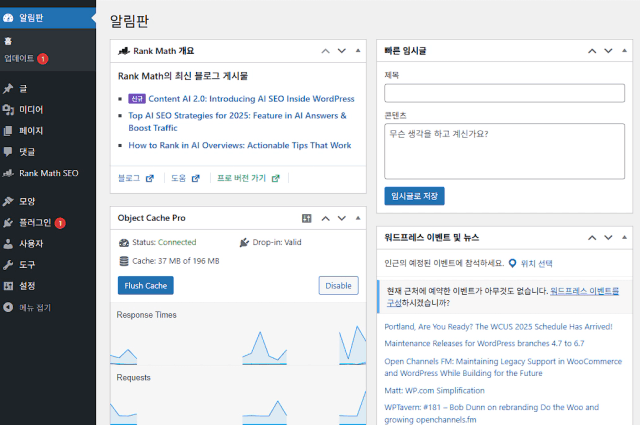The width and height of the screenshot is (640, 425).
Task: Click the plugin update badge next to 플러그인
Action: (x=60, y=223)
